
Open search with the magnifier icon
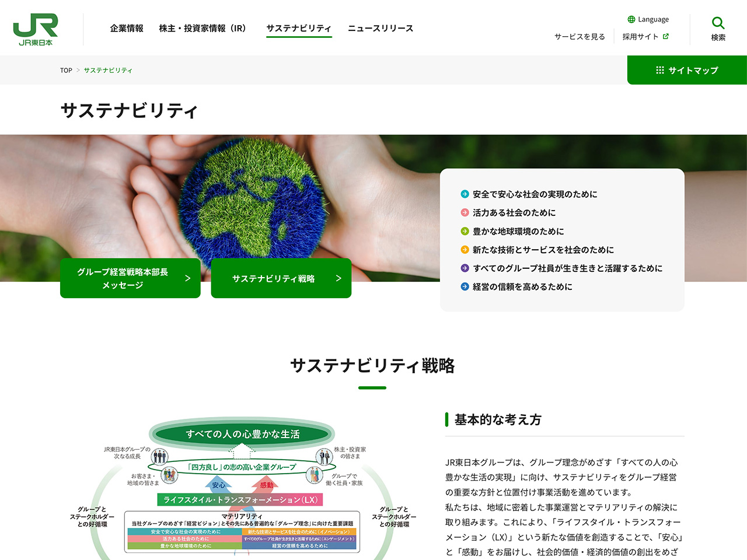click(718, 23)
